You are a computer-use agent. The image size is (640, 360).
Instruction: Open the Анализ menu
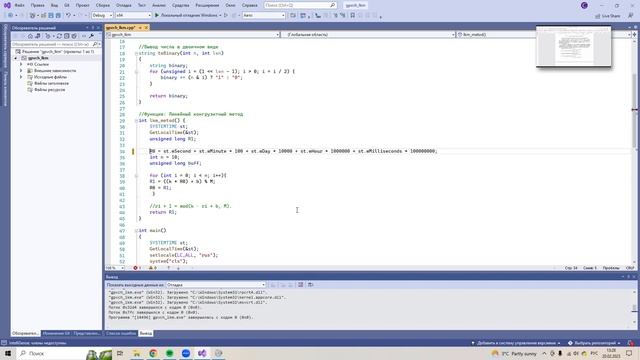(x=159, y=5)
